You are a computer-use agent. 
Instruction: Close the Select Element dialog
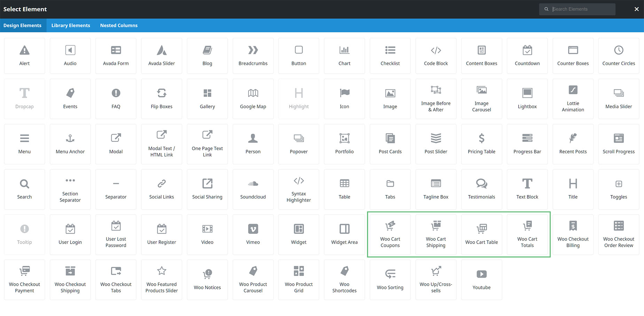click(636, 9)
